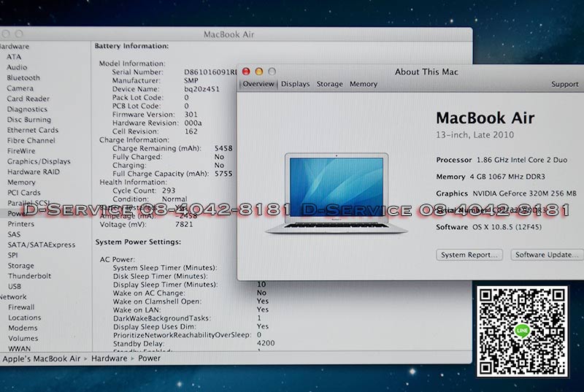Zoom the About This Mac window
The image size is (584, 392).
272,72
